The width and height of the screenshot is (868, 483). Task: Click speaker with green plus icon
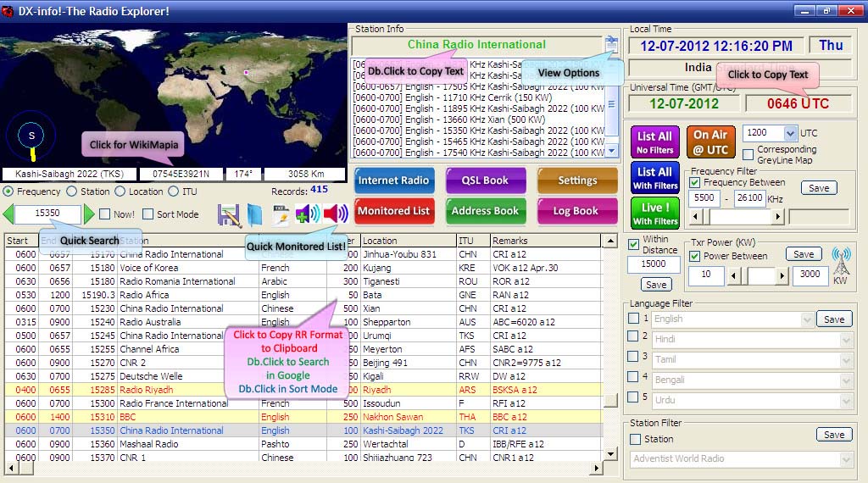pyautogui.click(x=307, y=214)
